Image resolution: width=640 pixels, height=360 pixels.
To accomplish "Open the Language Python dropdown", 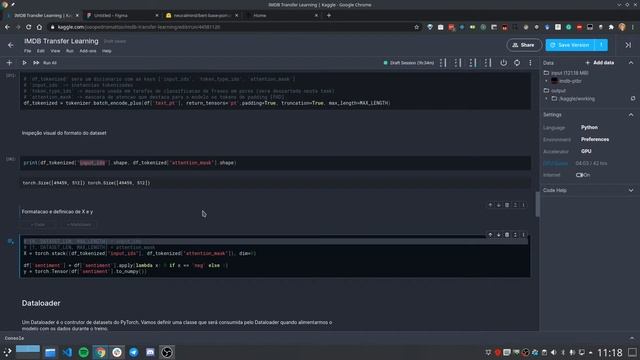I will pyautogui.click(x=589, y=127).
